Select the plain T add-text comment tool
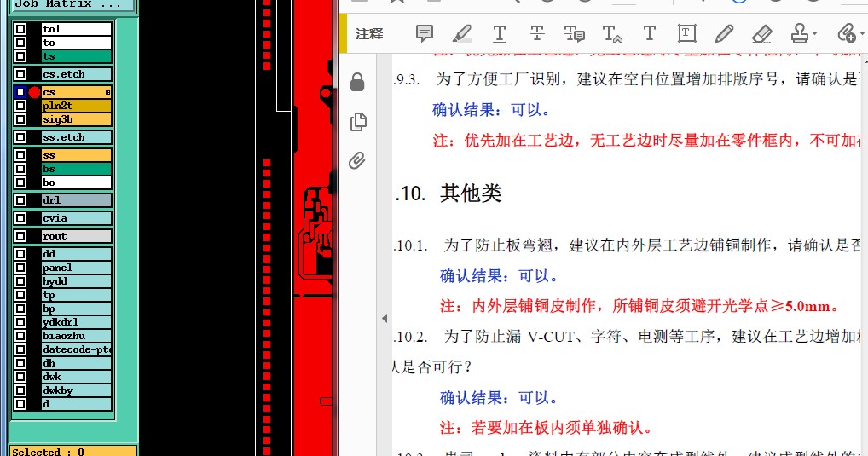The height and width of the screenshot is (456, 868). pos(650,33)
